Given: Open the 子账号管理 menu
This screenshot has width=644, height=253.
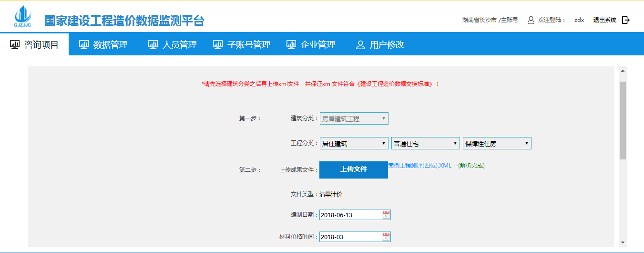Looking at the screenshot, I should tap(242, 44).
